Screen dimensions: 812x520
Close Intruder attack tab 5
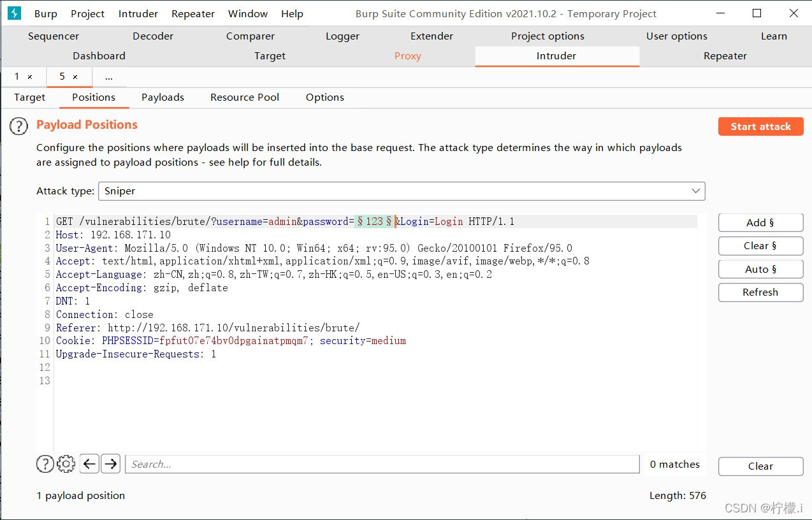[75, 76]
